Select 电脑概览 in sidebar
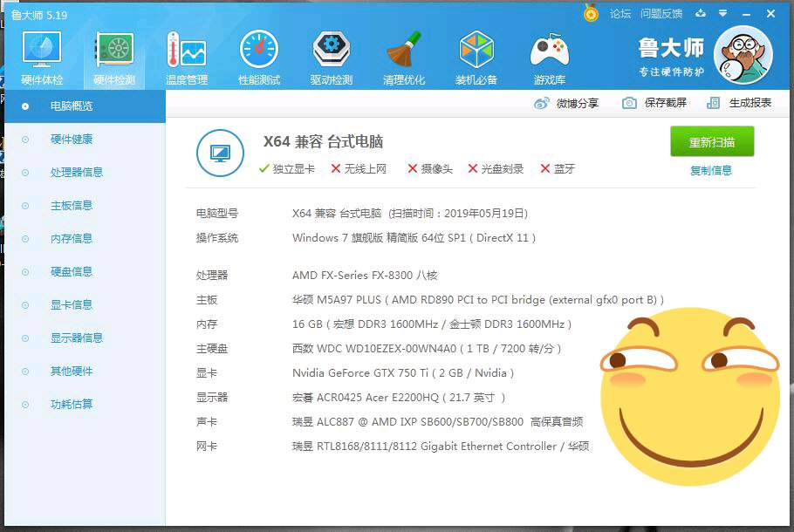794x532 pixels. point(86,106)
